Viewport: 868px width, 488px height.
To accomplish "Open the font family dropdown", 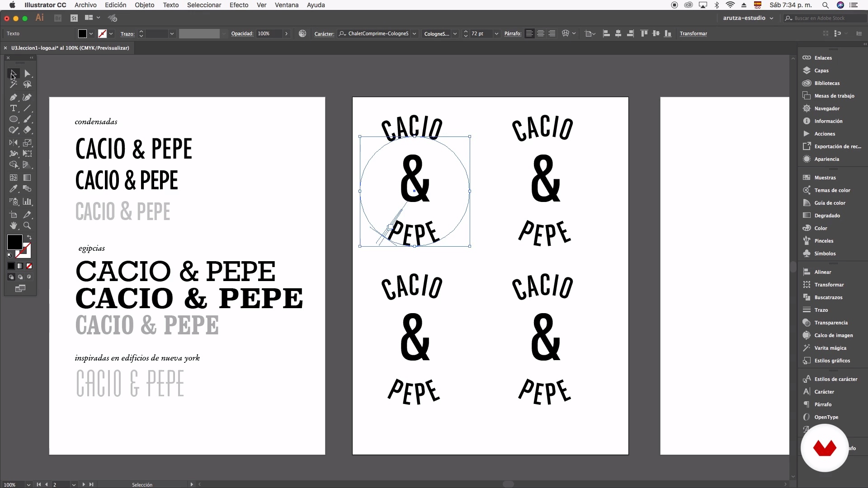I will tap(414, 34).
